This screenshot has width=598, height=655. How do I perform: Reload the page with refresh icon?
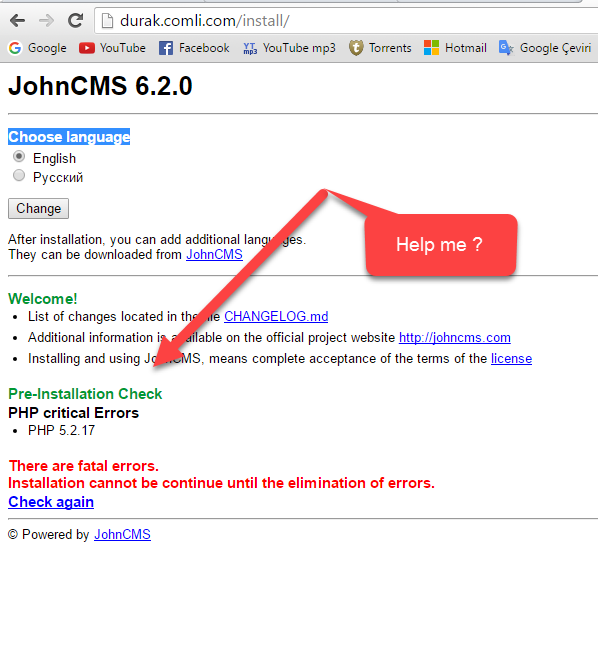click(76, 20)
